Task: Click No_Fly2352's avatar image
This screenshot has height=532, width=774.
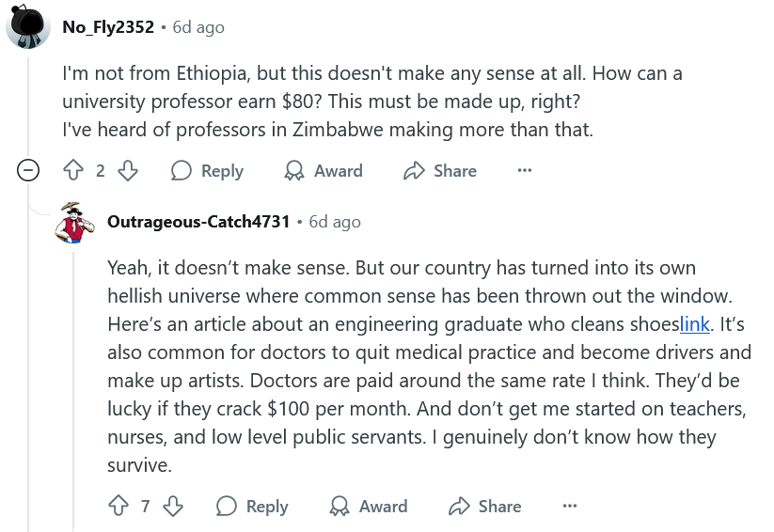Action: coord(28,26)
